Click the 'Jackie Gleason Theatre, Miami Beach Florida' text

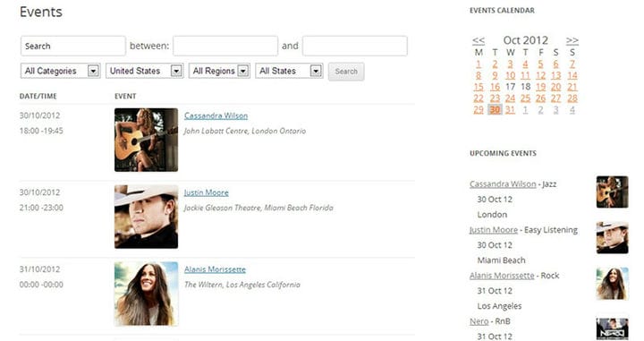pyautogui.click(x=258, y=208)
